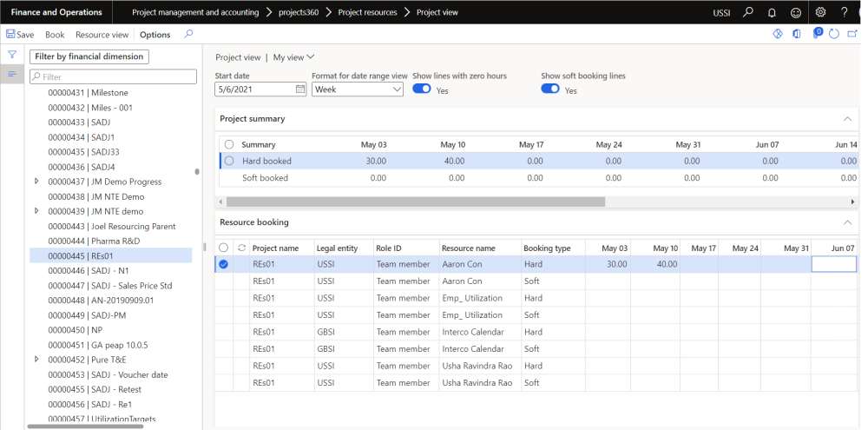Open the notifications bell
The height and width of the screenshot is (430, 868).
[x=773, y=12]
